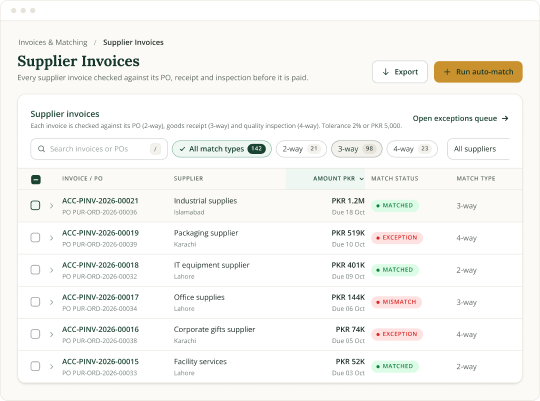The image size is (540, 401).
Task: Check the box for ACC-PINV-2026-00021
Action: click(x=35, y=205)
